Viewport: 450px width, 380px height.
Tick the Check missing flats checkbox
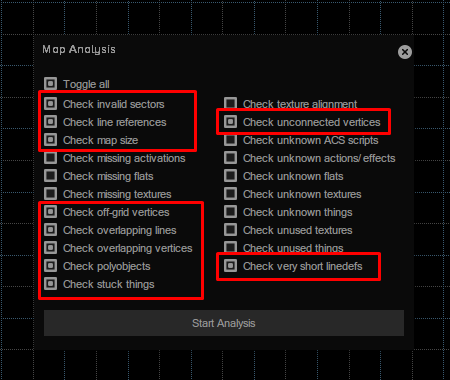(51, 176)
